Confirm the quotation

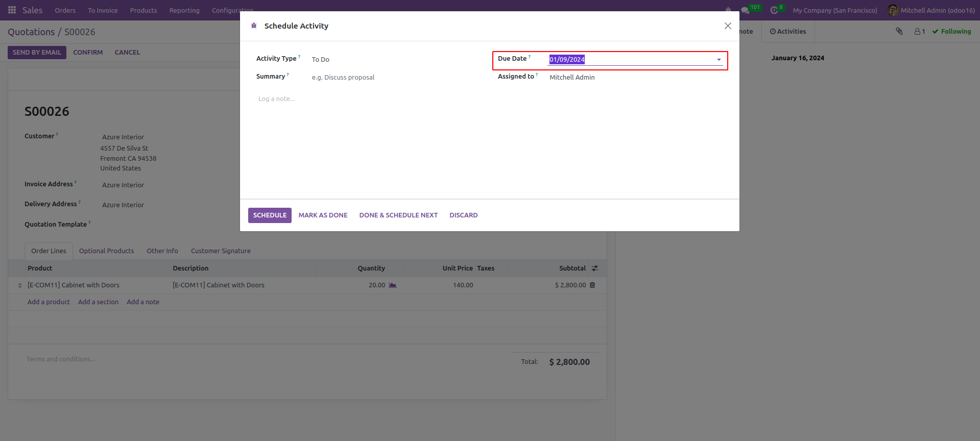click(88, 53)
